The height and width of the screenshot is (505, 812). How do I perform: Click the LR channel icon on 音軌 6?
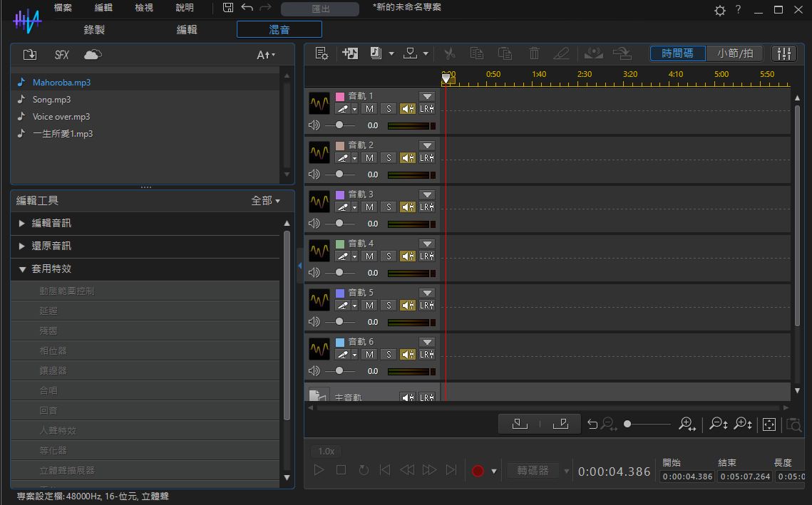coord(427,355)
